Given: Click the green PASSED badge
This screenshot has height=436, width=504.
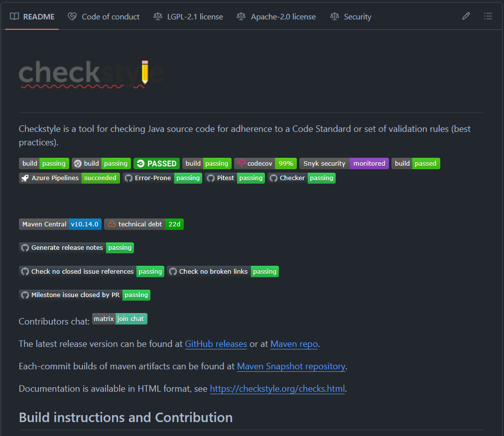Looking at the screenshot, I should click(156, 164).
